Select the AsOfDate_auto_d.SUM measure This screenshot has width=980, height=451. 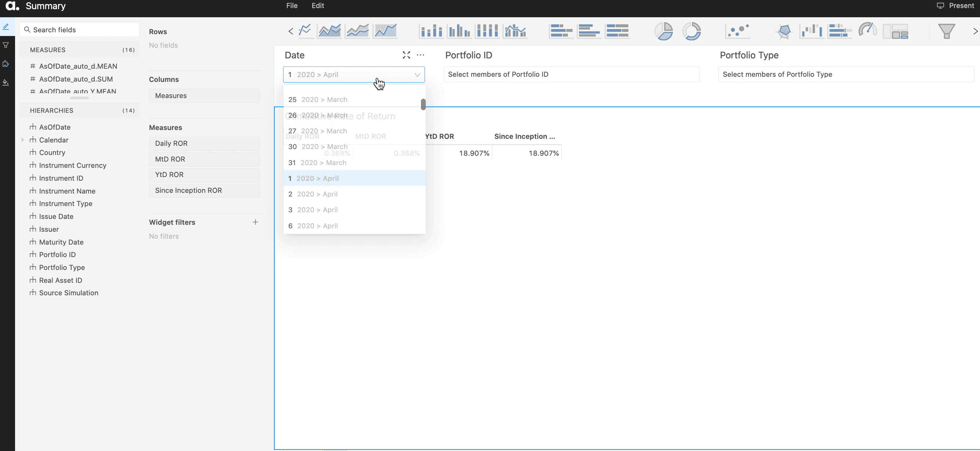(x=76, y=79)
